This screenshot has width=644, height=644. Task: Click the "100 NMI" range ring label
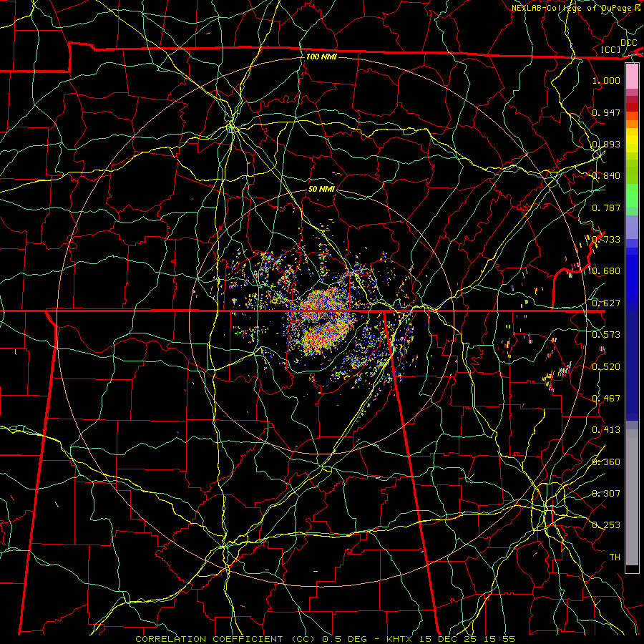(x=321, y=57)
